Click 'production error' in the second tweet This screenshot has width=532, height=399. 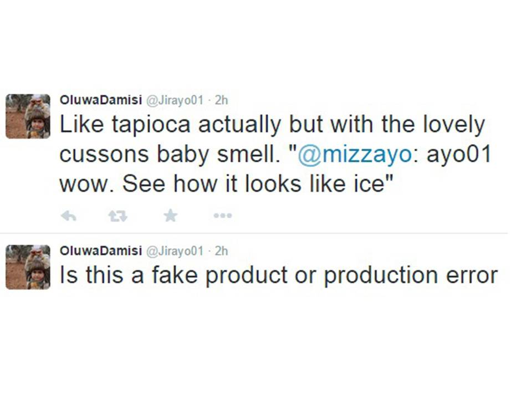[x=410, y=275]
